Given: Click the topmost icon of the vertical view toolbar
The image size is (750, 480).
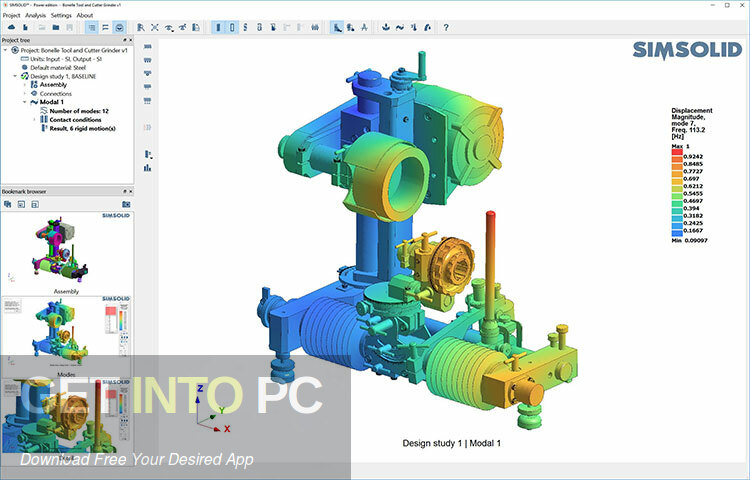Looking at the screenshot, I should [148, 47].
